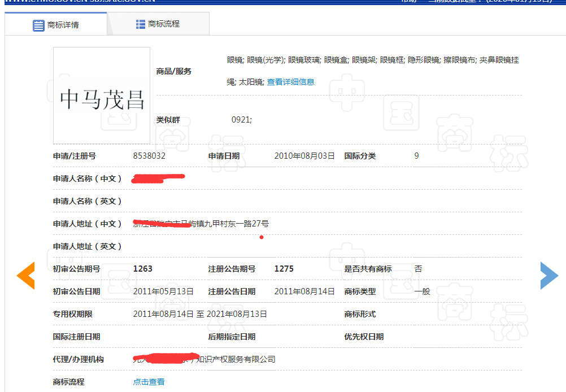Go to next record with blue arrow

(548, 276)
